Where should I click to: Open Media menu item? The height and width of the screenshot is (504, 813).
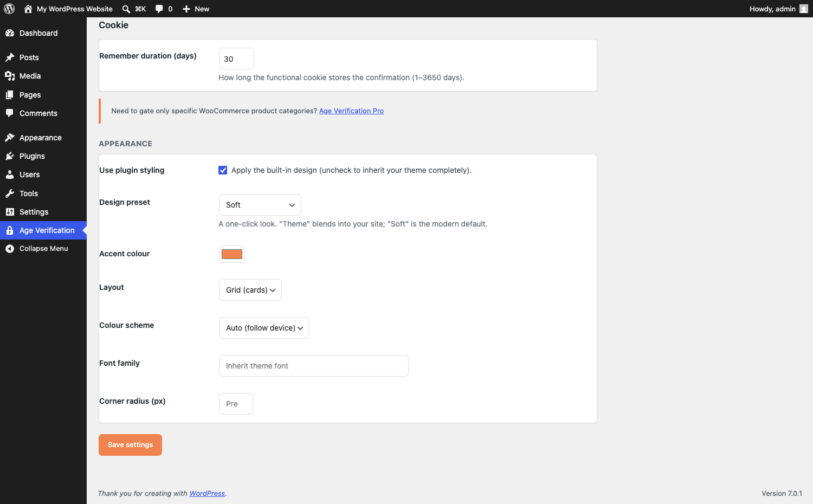(43, 76)
